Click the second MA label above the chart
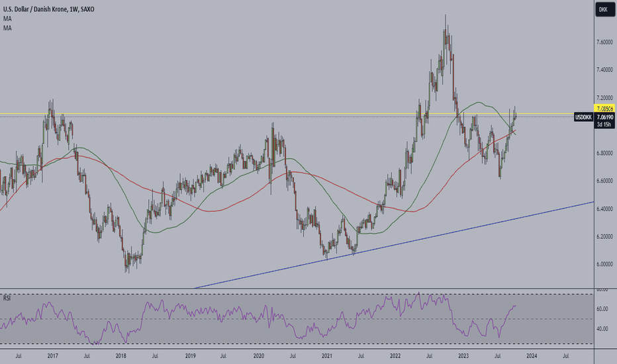Image resolution: width=617 pixels, height=364 pixels. [x=7, y=28]
